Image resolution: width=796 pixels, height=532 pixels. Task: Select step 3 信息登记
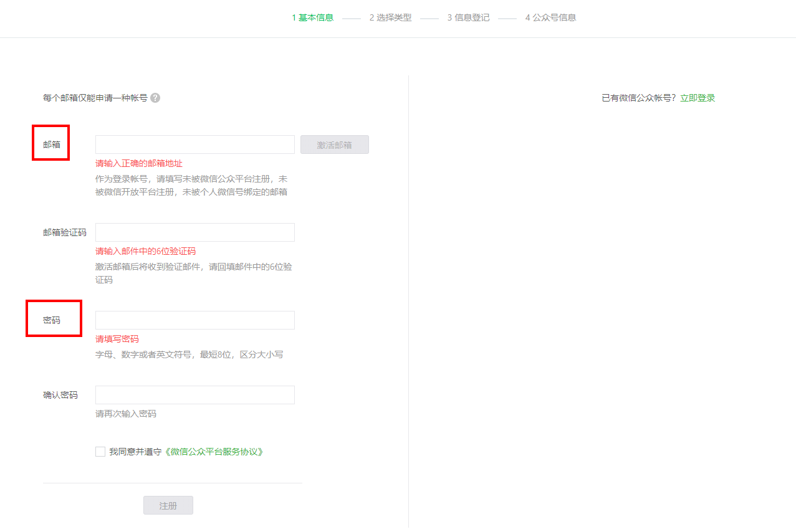click(x=468, y=17)
